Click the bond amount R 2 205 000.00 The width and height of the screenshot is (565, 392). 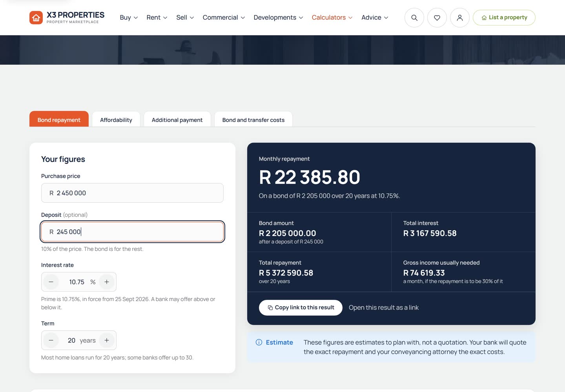click(x=288, y=233)
